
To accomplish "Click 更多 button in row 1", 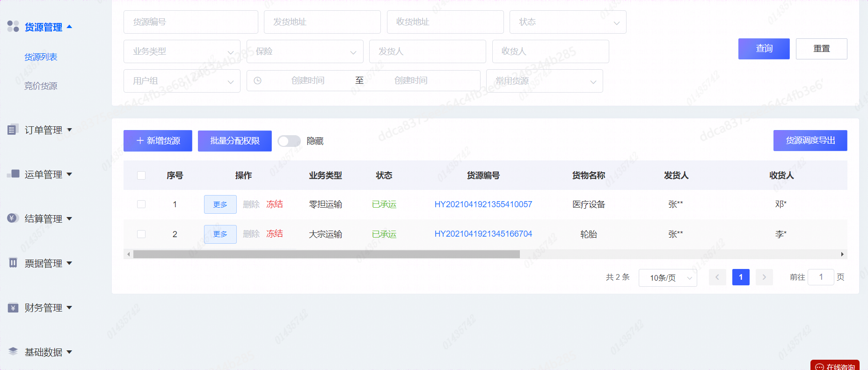I will point(220,204).
